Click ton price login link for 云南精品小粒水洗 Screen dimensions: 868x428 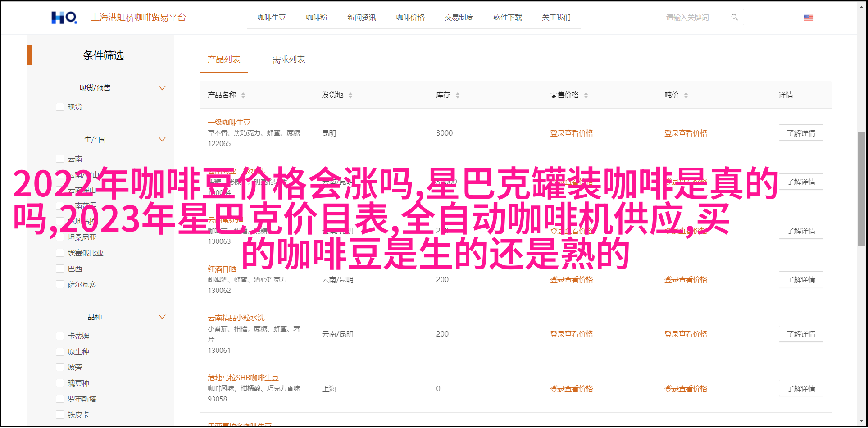[686, 334]
